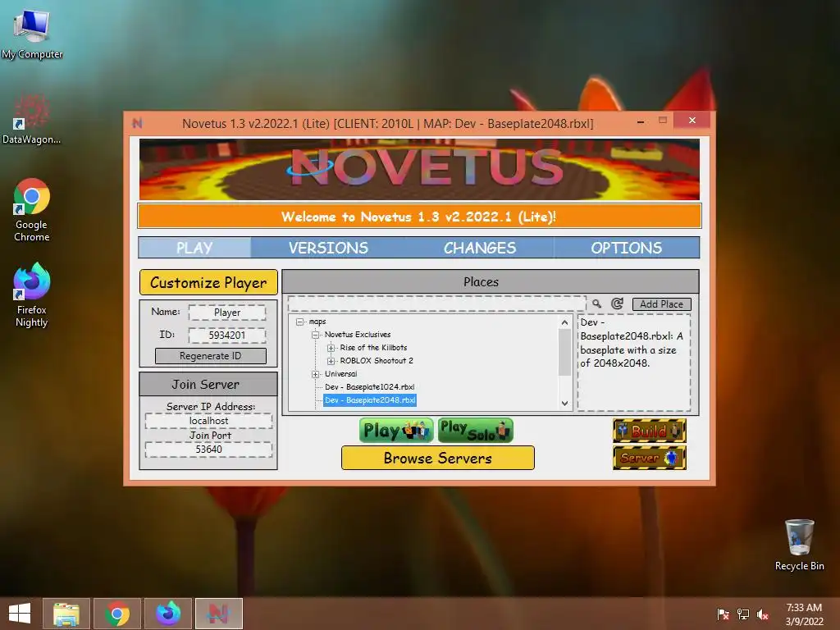Collapse the maps tree node

[300, 322]
